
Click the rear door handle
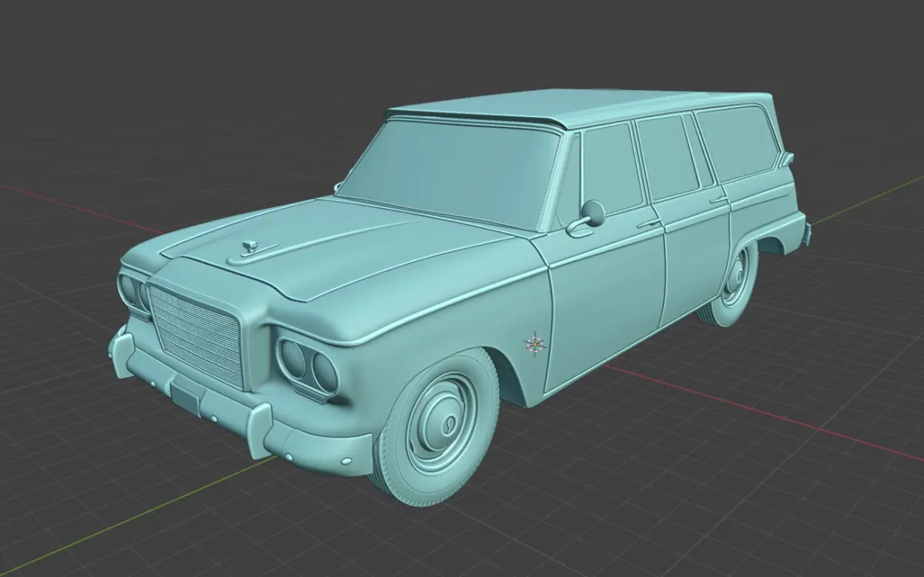[719, 200]
